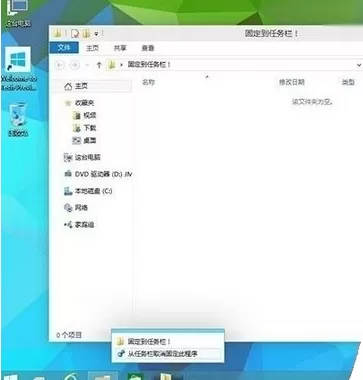Screen dimensions: 363x380
Task: Click the 固定到任务栏! address bar path text
Action: click(149, 65)
